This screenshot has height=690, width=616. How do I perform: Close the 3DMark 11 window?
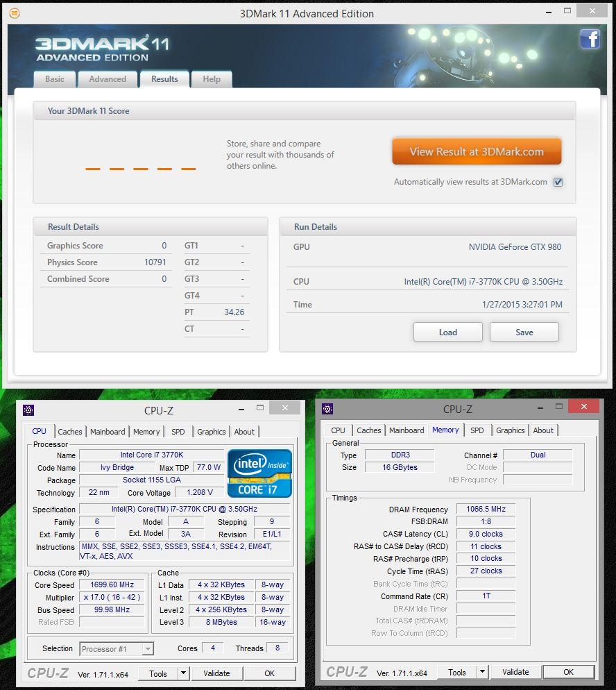click(x=592, y=11)
